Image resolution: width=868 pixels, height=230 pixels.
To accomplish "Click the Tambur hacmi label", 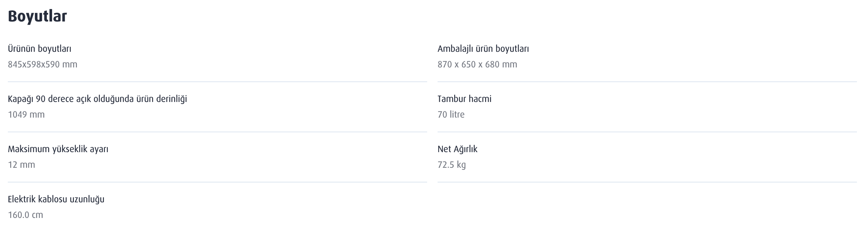I will (464, 99).
